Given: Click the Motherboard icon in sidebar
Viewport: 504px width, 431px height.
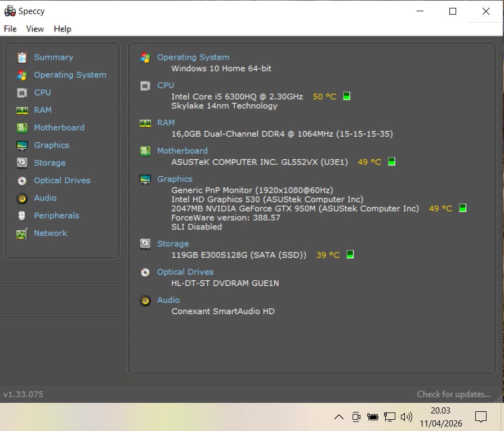Looking at the screenshot, I should [x=22, y=128].
